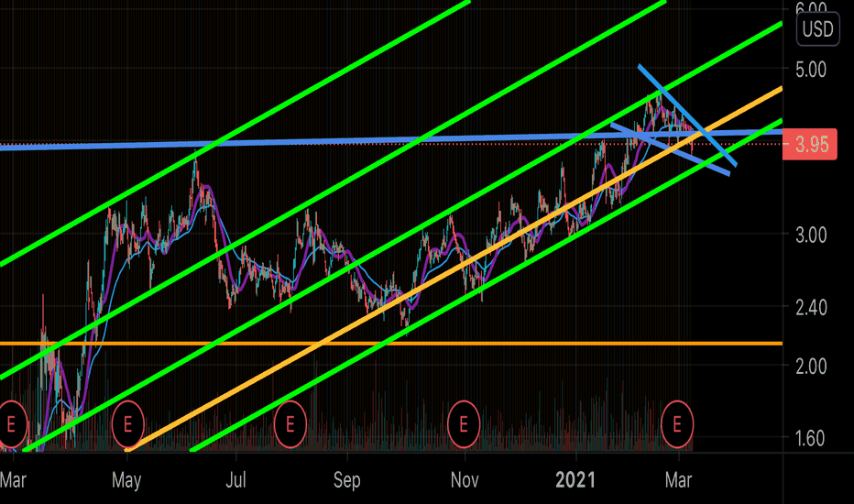Open earnings marker near Nov

click(464, 424)
